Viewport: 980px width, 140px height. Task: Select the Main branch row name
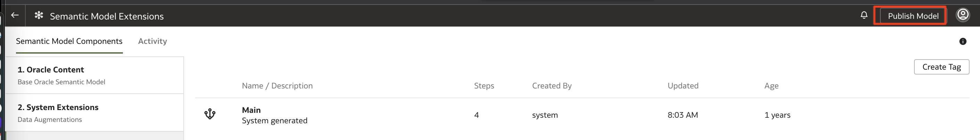click(251, 110)
